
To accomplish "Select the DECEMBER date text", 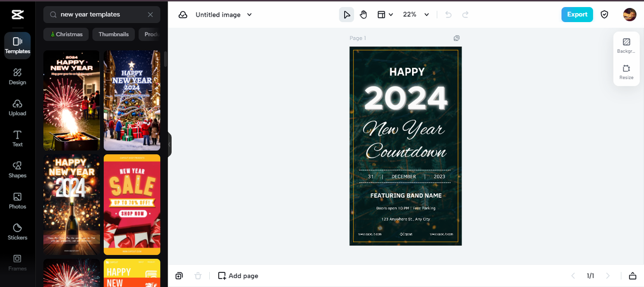I will coord(404,176).
